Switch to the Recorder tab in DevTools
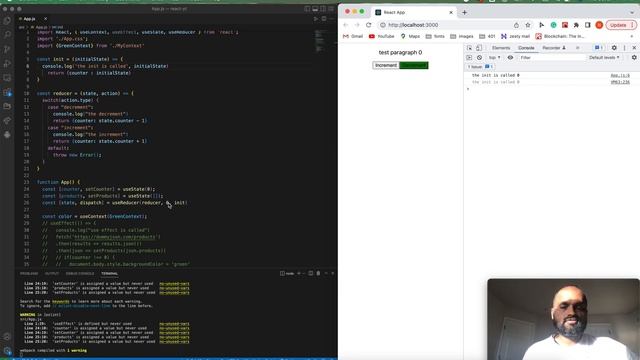 tap(554, 48)
